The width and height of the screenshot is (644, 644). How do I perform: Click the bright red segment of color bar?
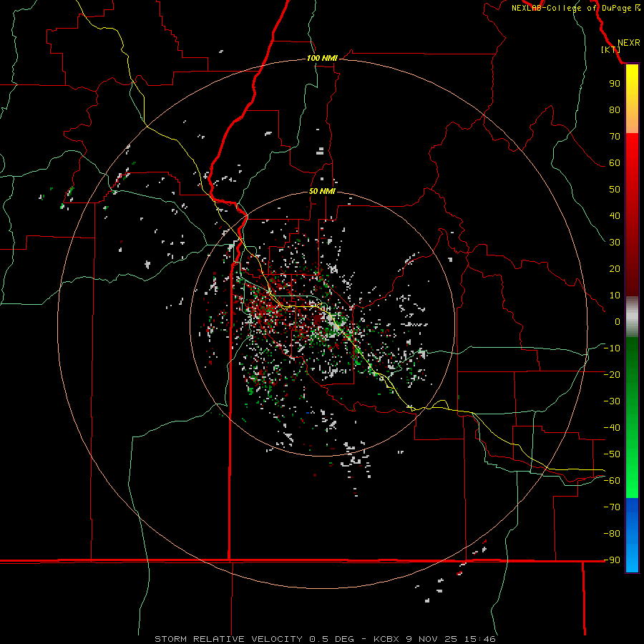(x=632, y=150)
